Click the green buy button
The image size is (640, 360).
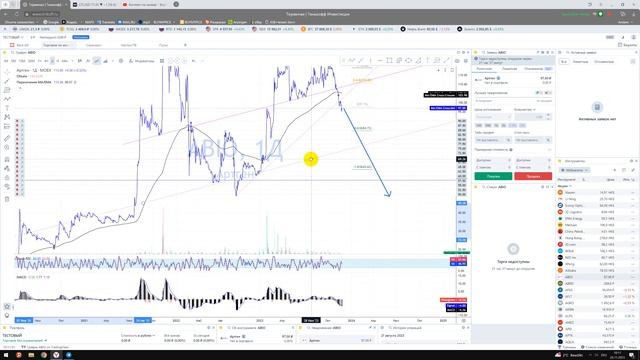tap(493, 176)
